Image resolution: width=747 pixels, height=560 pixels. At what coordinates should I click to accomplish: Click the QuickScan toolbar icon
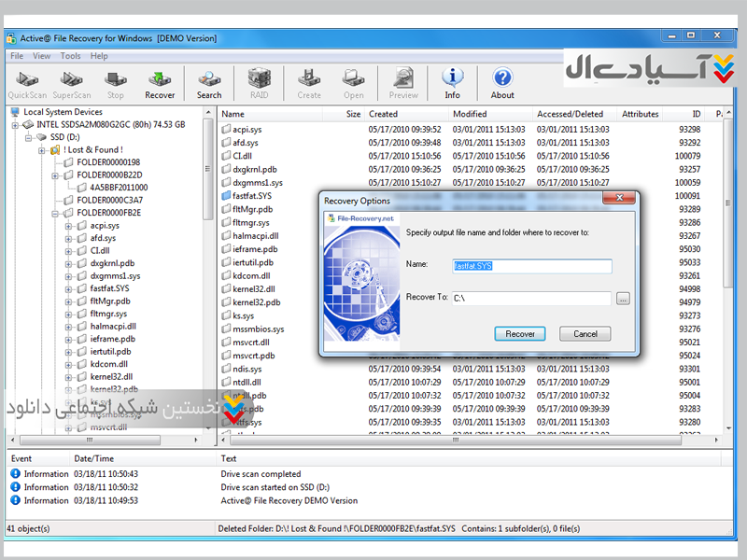click(x=27, y=83)
